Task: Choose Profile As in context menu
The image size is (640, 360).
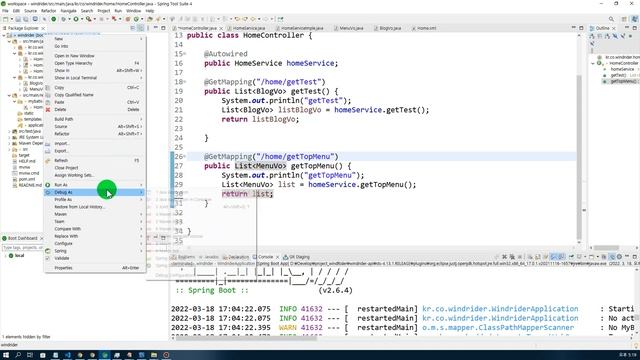Action: coord(95,200)
